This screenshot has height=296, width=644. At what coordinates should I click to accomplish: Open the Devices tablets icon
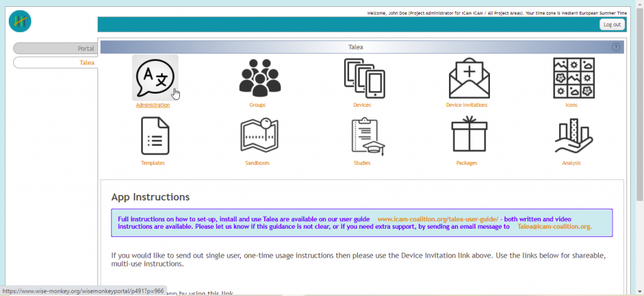tap(364, 78)
